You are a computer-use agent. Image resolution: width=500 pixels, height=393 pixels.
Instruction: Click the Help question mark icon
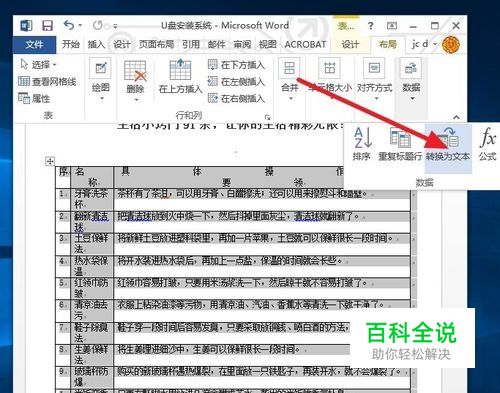pos(371,26)
